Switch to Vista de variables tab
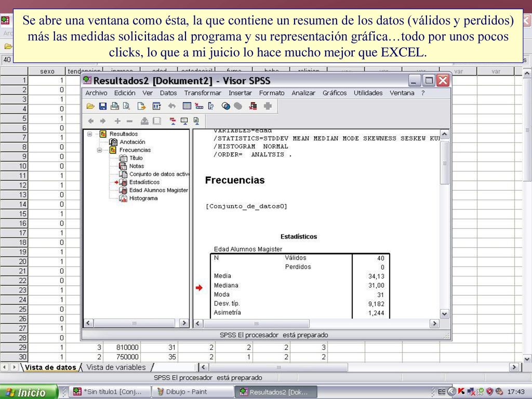The width and height of the screenshot is (532, 399). click(x=116, y=367)
